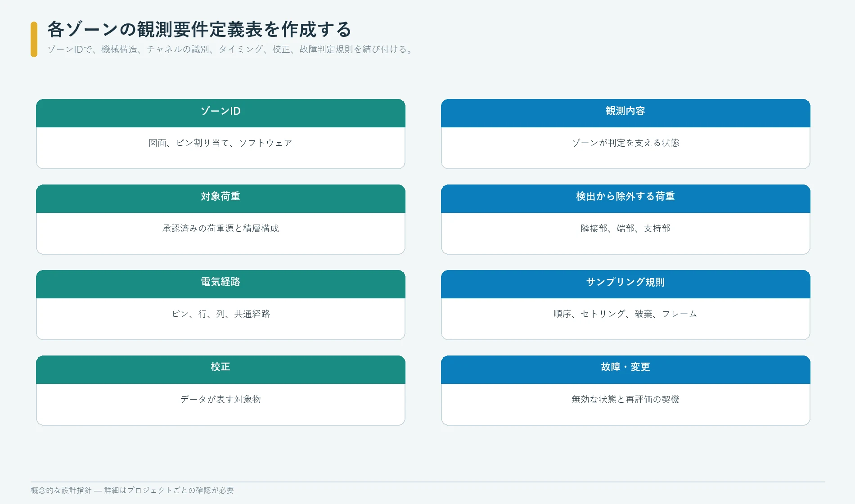
Task: Click the ゾーンID card header
Action: pyautogui.click(x=220, y=113)
